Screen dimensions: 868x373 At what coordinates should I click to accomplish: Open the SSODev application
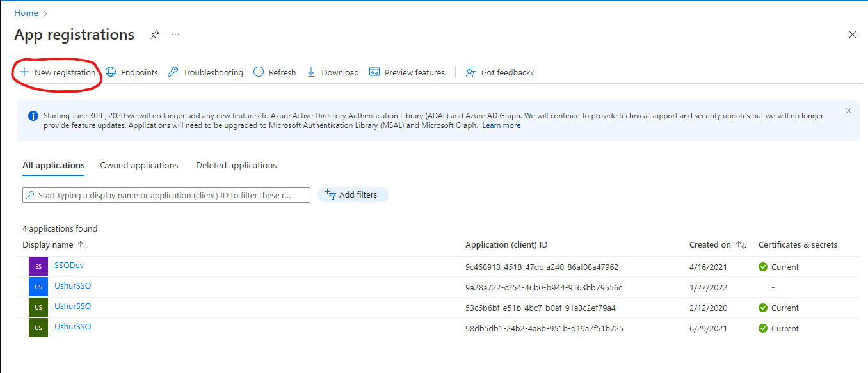point(69,266)
